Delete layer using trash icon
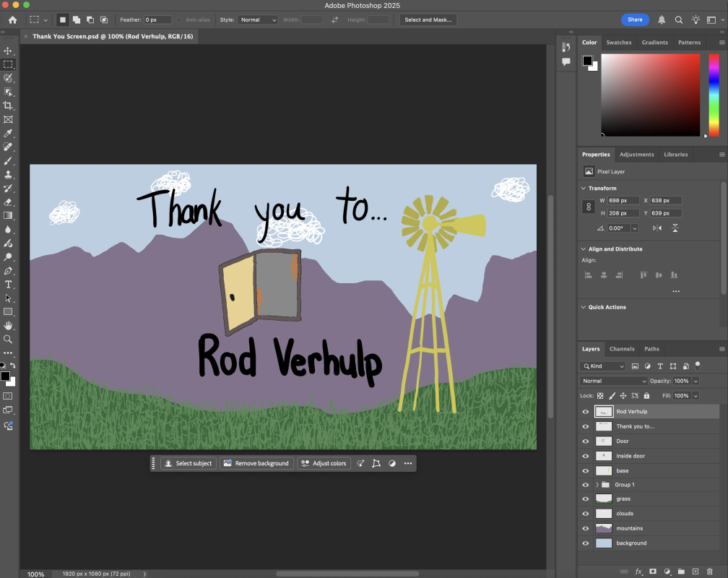Viewport: 728px width, 578px height. (x=710, y=571)
